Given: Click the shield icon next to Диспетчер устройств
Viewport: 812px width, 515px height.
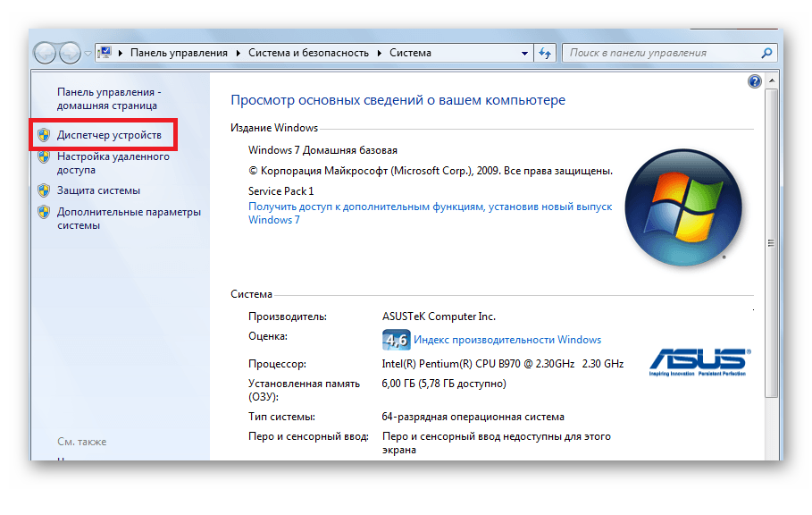Looking at the screenshot, I should 43,135.
